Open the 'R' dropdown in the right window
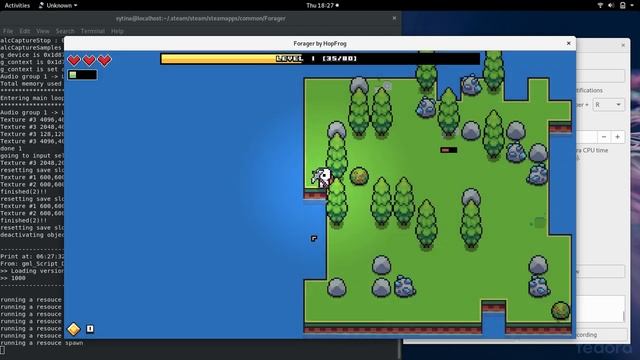The image size is (640, 360). (x=608, y=105)
